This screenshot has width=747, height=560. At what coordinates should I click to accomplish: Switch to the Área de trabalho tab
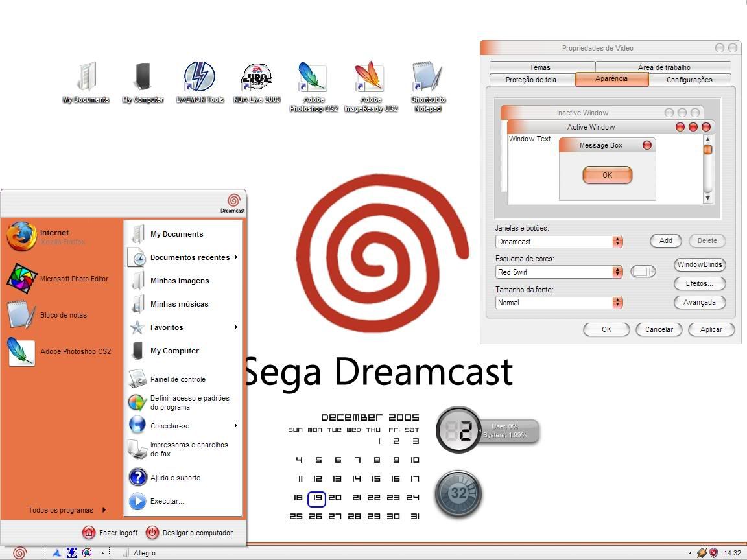[664, 67]
